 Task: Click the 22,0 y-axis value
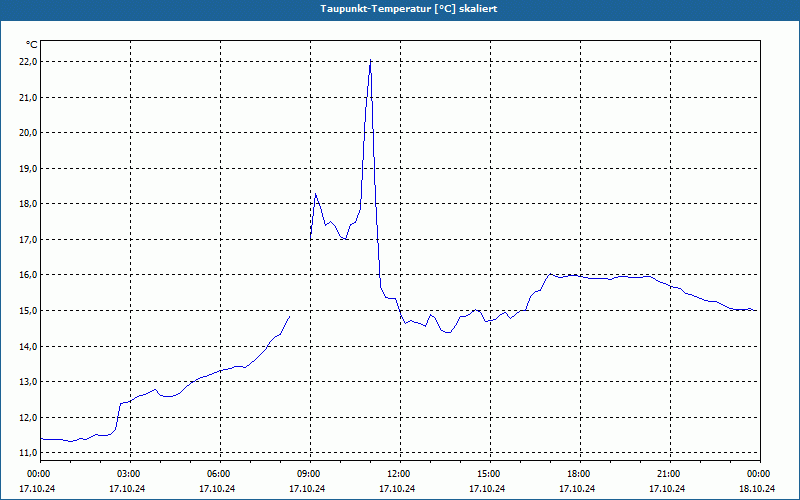[28, 62]
